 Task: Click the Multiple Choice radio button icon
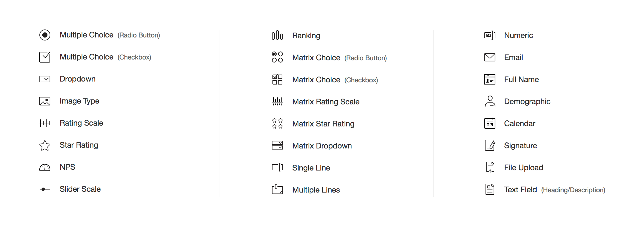(x=45, y=35)
